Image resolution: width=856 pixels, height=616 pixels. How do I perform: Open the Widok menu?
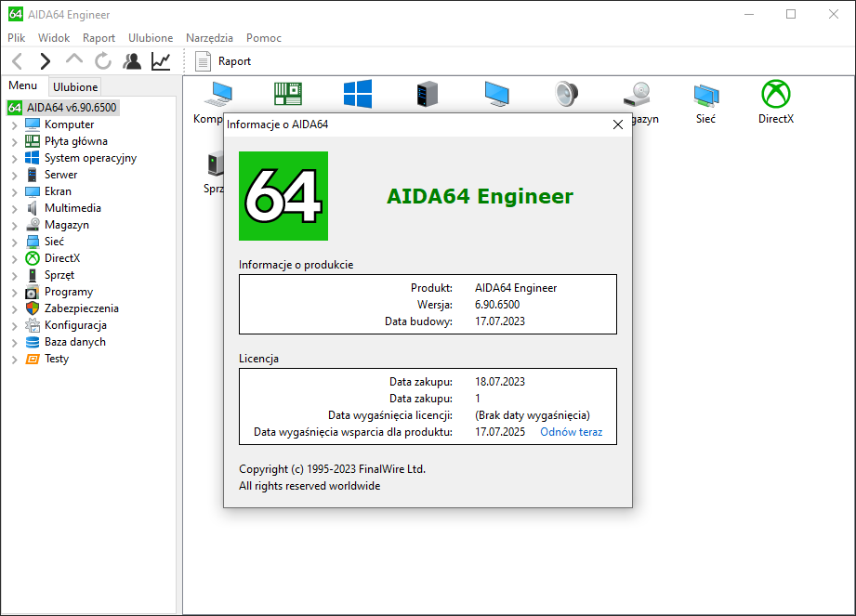(x=54, y=38)
